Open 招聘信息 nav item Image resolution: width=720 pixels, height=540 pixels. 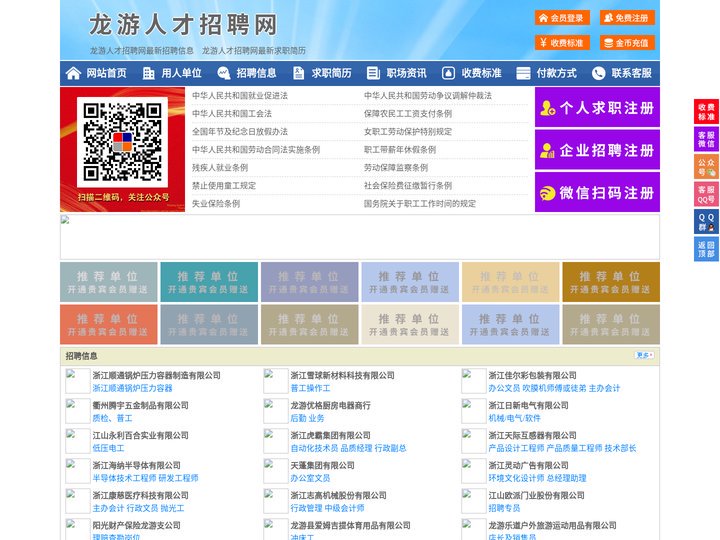tap(256, 73)
